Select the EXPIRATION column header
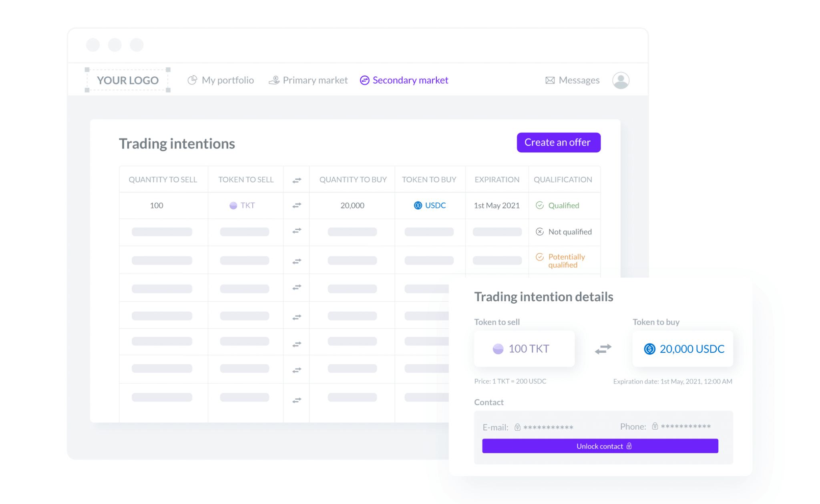The height and width of the screenshot is (504, 820). [497, 180]
